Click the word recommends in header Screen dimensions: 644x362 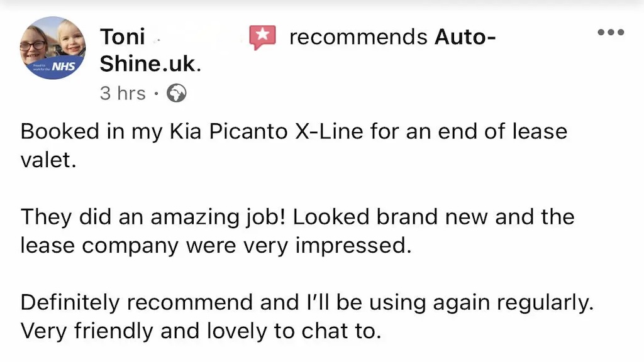click(358, 37)
